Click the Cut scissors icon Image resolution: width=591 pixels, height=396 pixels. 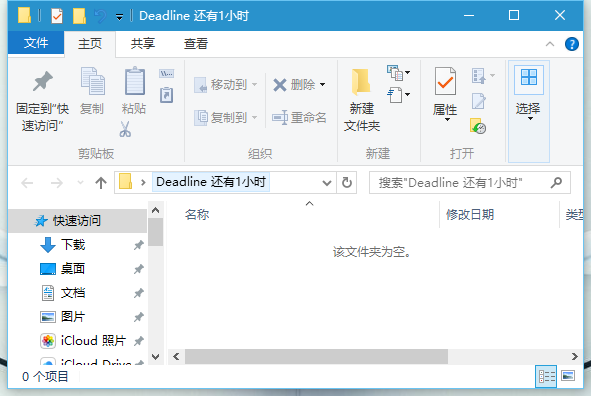click(x=125, y=129)
